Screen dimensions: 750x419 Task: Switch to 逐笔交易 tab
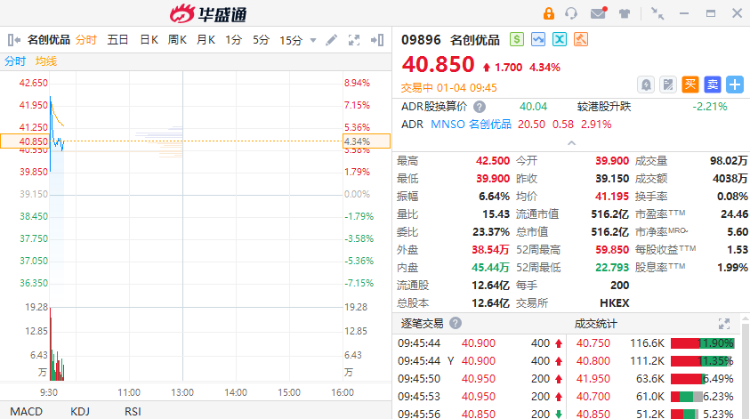point(422,323)
